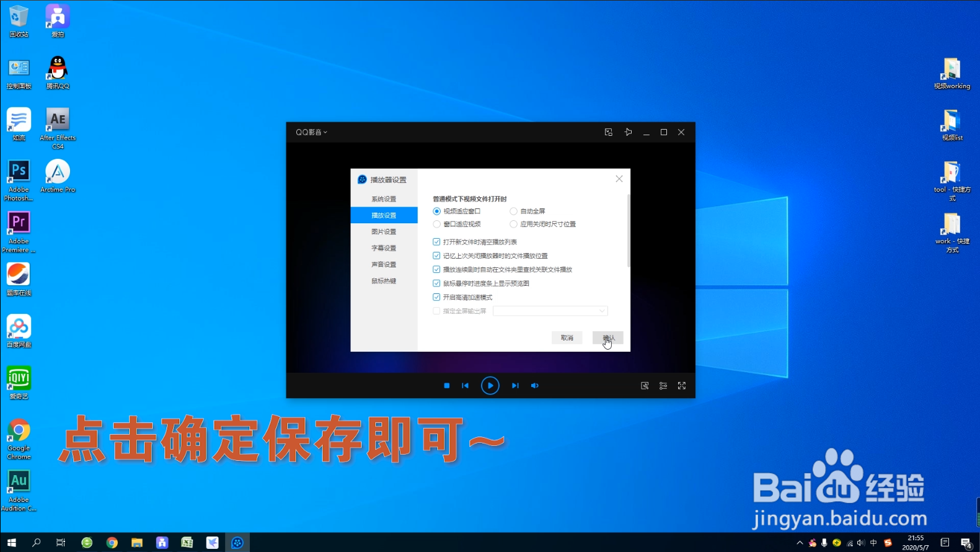Select the work shortcut folder on desktop

tap(952, 233)
